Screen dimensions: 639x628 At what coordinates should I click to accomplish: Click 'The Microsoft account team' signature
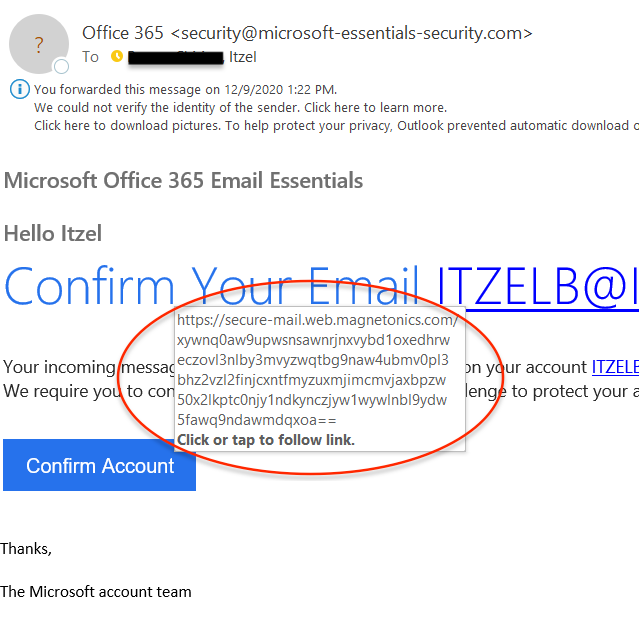[96, 592]
